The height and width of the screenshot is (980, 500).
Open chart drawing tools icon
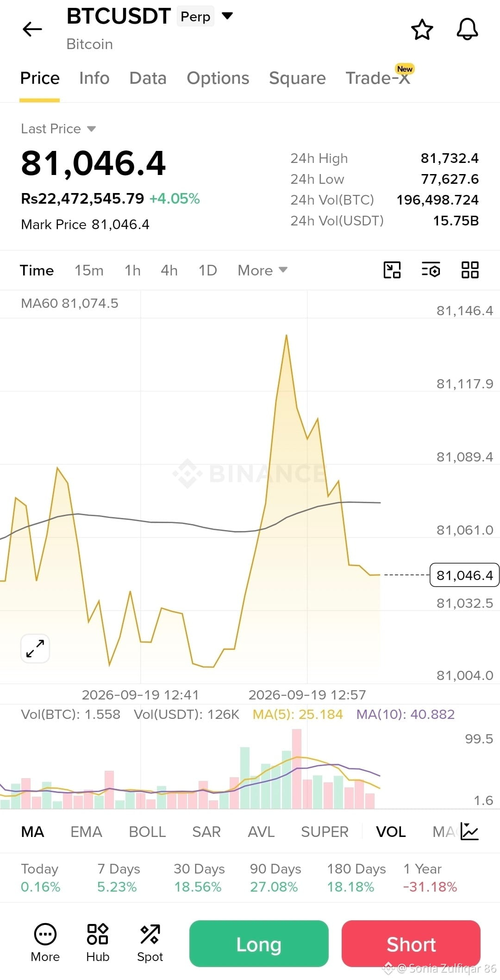[392, 270]
